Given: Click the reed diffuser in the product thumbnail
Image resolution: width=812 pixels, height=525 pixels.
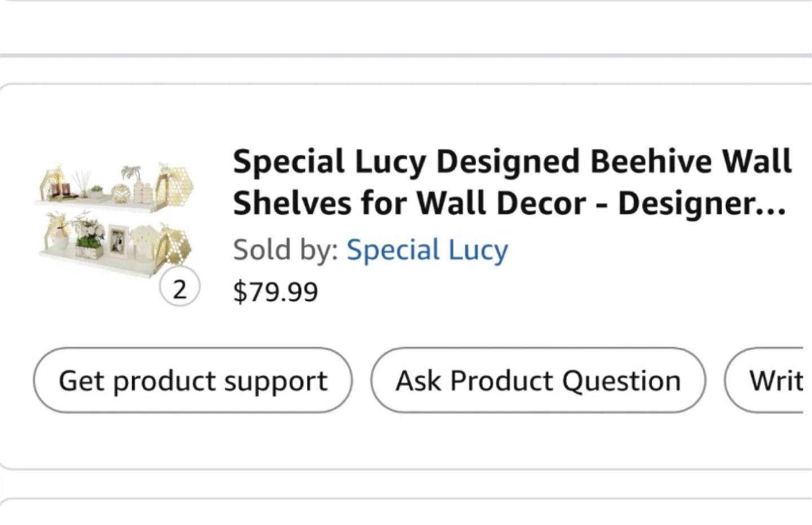Looking at the screenshot, I should 83,183.
